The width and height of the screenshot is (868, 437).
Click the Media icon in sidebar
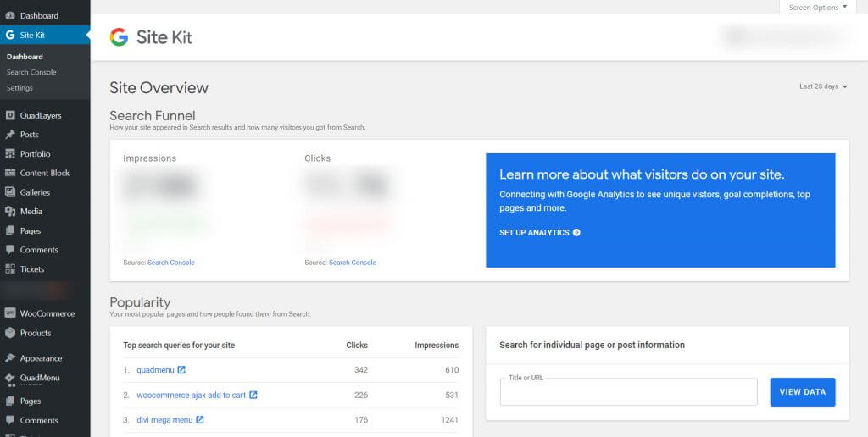point(10,212)
